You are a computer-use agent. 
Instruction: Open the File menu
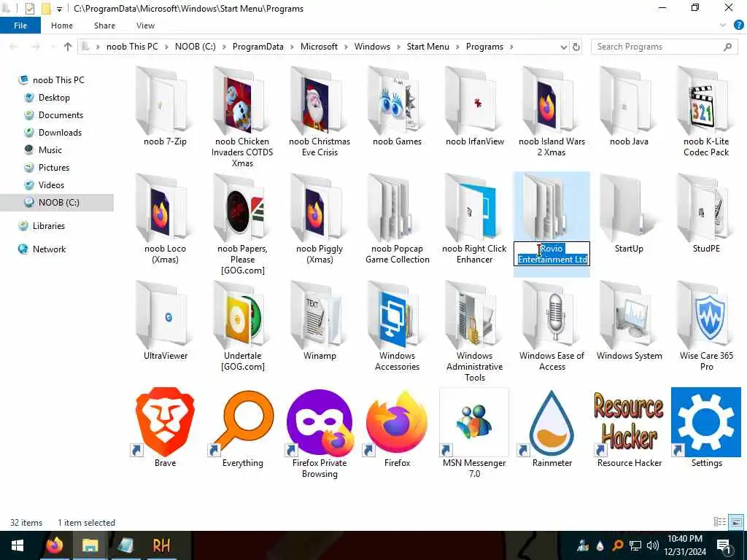pyautogui.click(x=20, y=26)
